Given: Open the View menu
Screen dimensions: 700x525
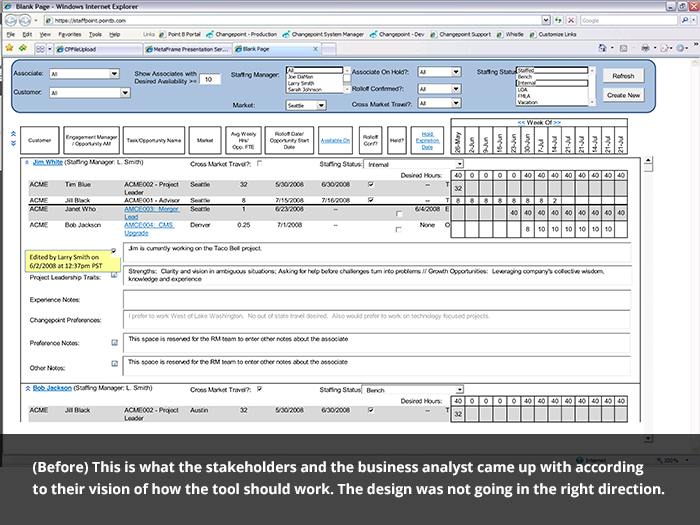Looking at the screenshot, I should (45, 34).
